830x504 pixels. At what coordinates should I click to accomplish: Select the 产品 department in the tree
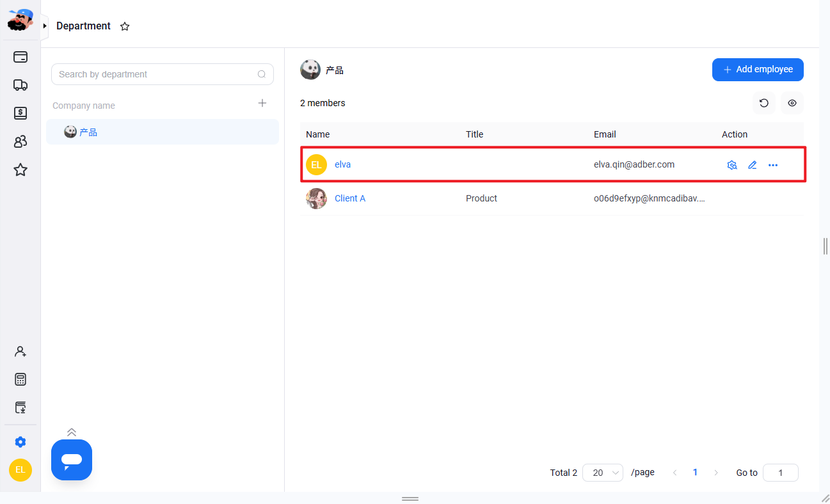point(163,132)
